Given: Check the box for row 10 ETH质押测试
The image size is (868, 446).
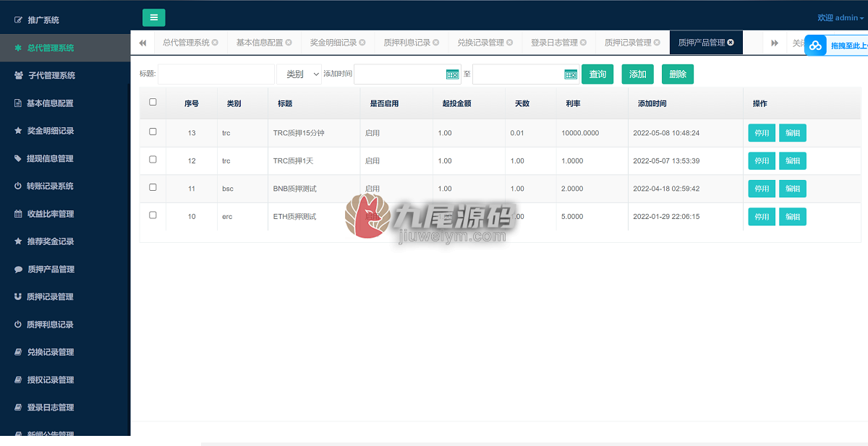Looking at the screenshot, I should pos(153,215).
